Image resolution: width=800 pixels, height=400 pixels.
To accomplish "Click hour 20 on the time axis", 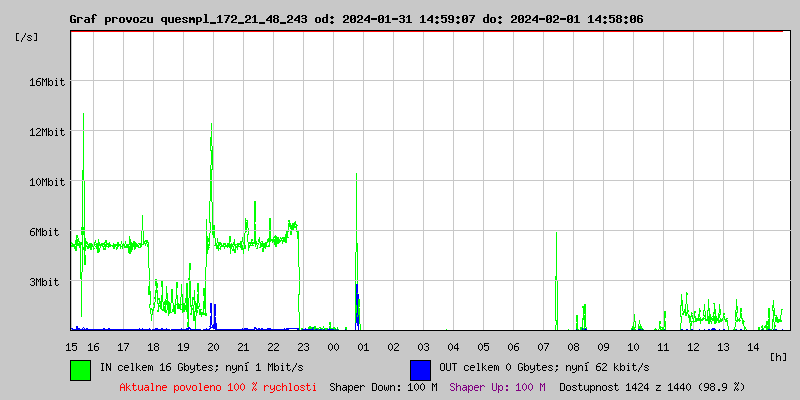I will click(x=213, y=346).
